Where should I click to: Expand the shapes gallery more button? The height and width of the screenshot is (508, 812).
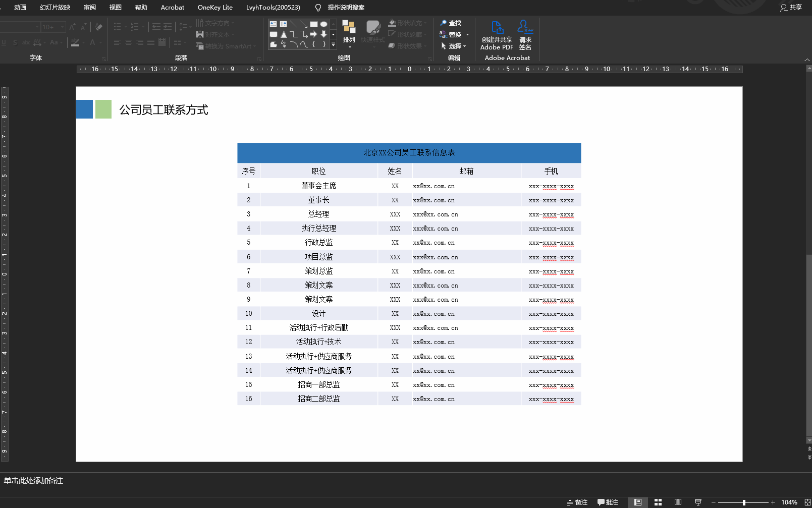[x=333, y=44]
